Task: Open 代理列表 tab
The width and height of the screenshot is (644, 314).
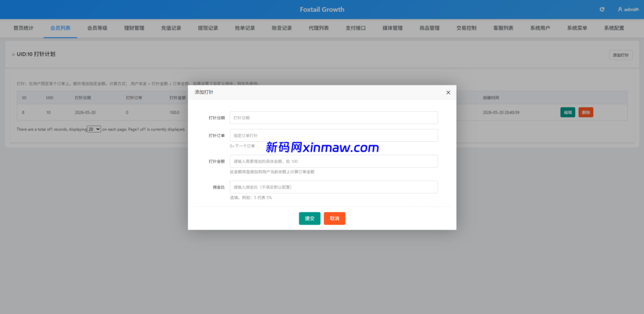Action: pyautogui.click(x=319, y=28)
